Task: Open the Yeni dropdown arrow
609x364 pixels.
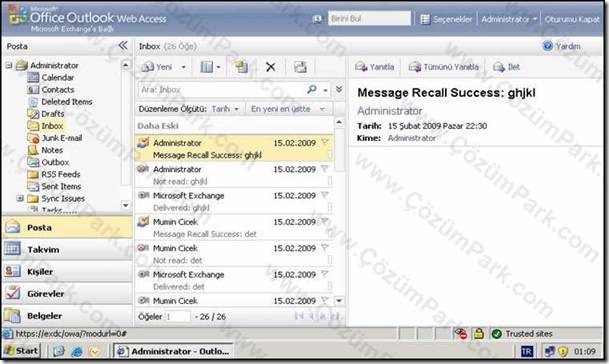Action: tap(184, 67)
